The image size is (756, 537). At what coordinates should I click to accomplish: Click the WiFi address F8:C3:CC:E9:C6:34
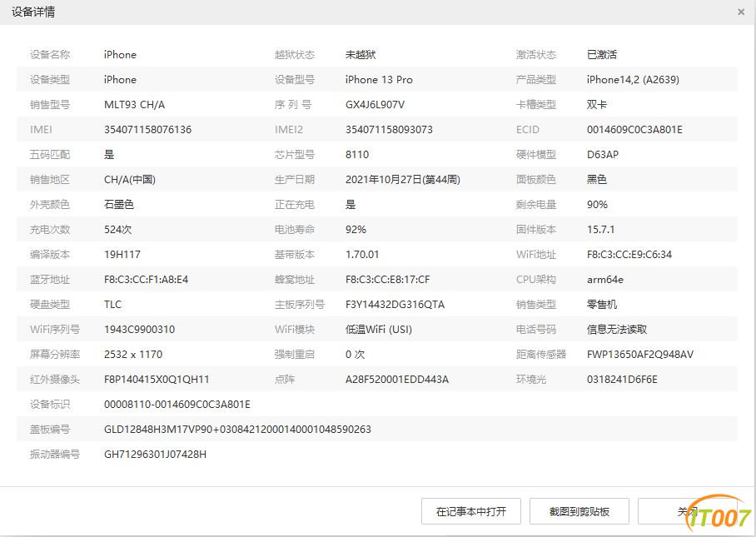(x=629, y=255)
